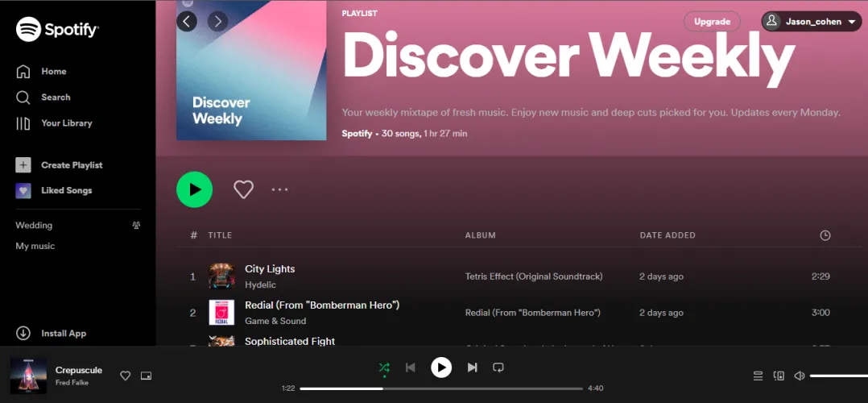This screenshot has height=403, width=868.
Task: Open Jason_cohen account dropdown
Action: (812, 22)
